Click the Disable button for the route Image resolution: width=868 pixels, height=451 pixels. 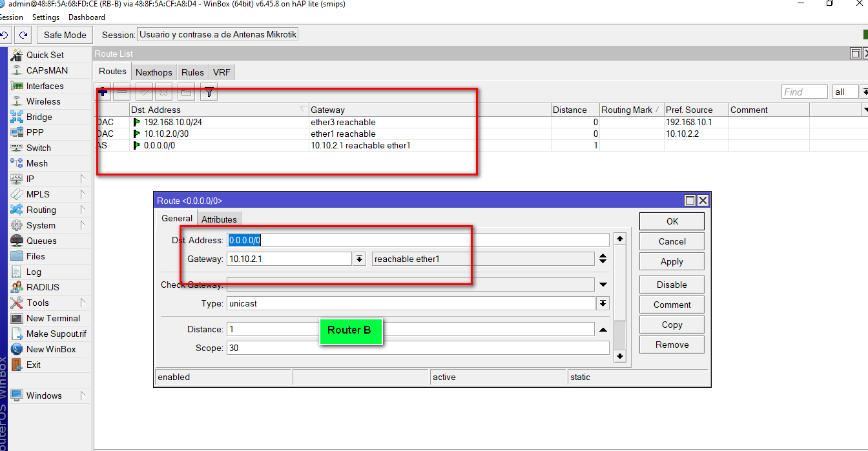[672, 285]
